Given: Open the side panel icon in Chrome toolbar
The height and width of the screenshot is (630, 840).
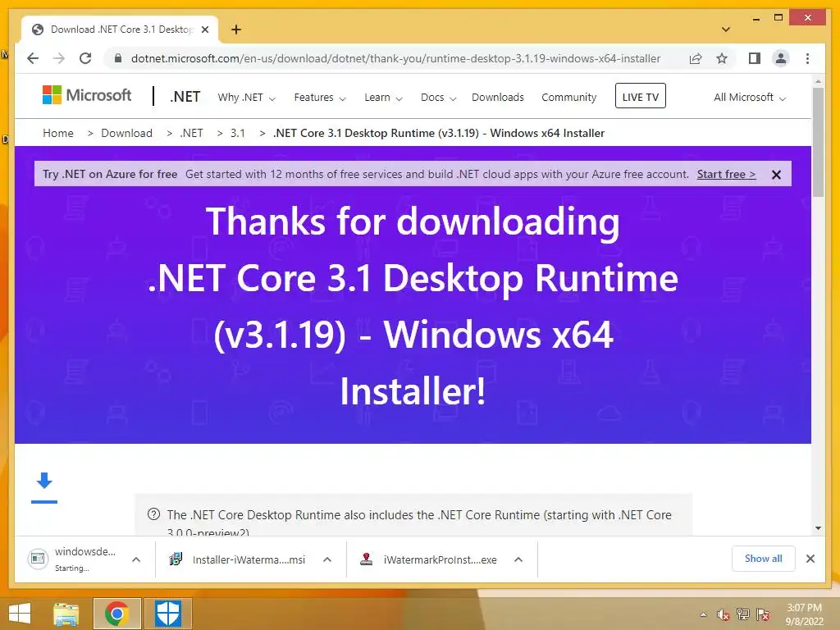Looking at the screenshot, I should click(x=755, y=58).
